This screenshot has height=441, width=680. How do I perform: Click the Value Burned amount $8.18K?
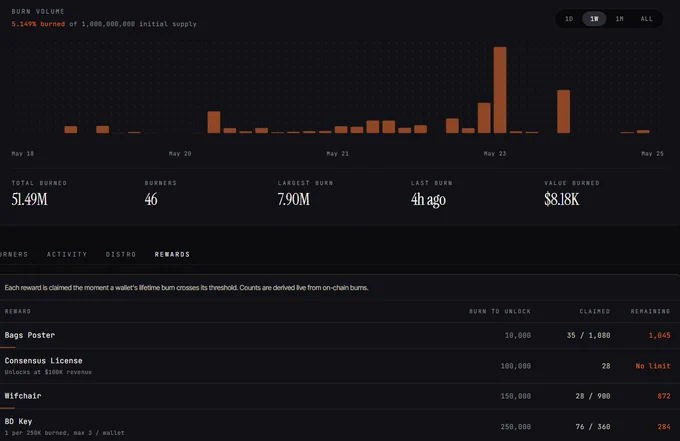pos(562,199)
